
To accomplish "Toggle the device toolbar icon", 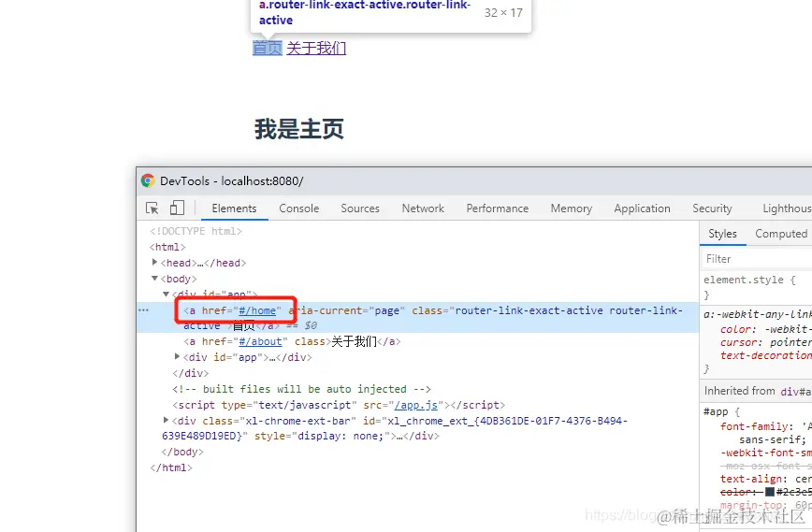I will pyautogui.click(x=177, y=208).
